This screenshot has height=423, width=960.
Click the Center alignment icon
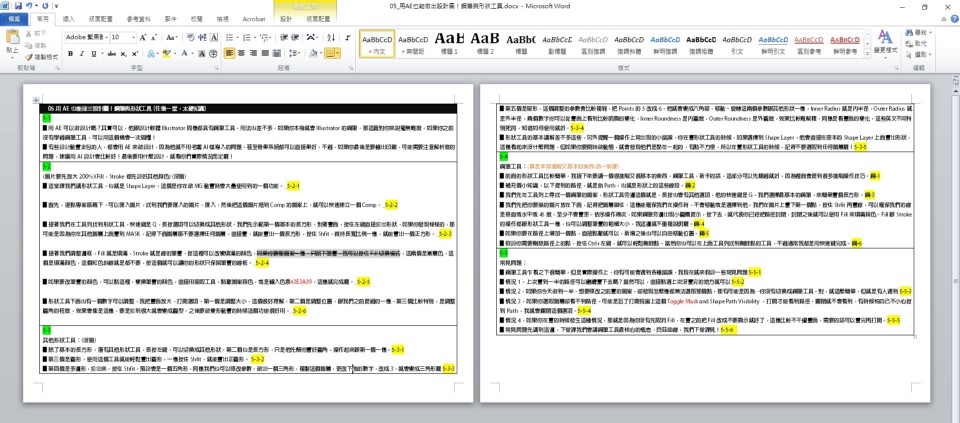coord(241,53)
